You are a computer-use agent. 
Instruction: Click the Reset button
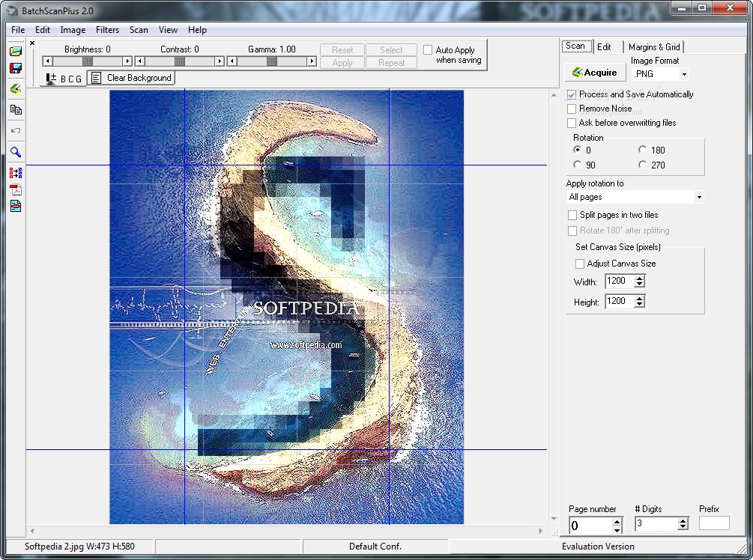click(x=342, y=50)
